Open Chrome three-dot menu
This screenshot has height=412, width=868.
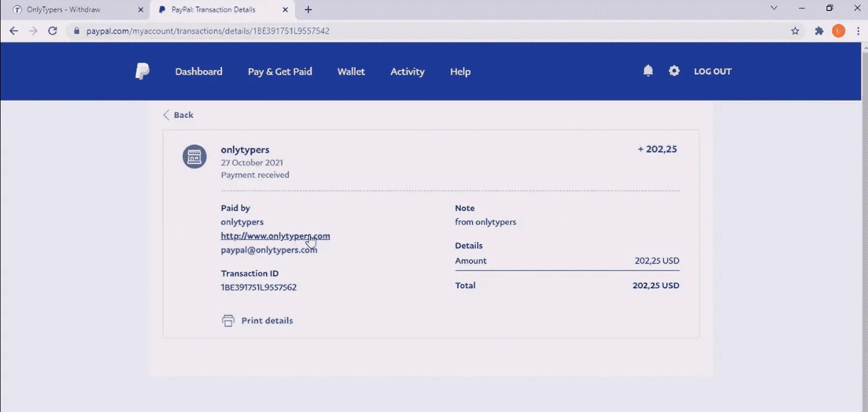(x=858, y=31)
